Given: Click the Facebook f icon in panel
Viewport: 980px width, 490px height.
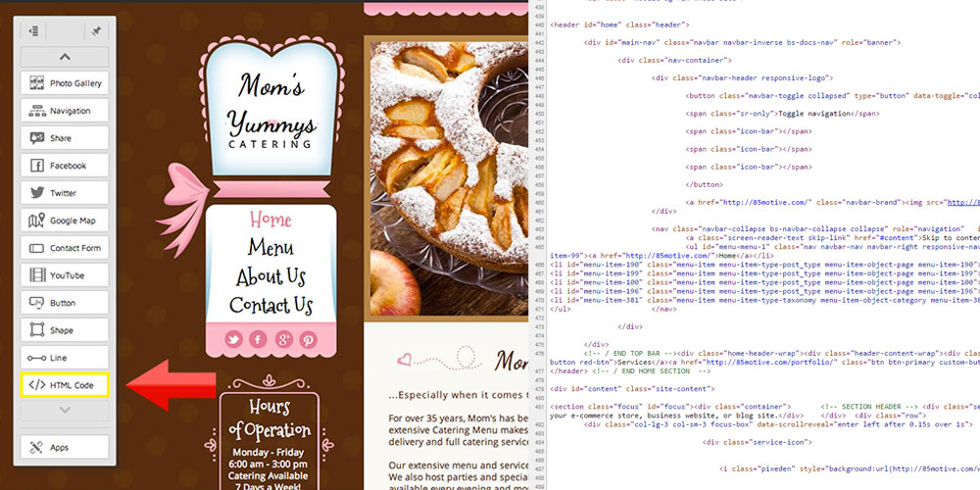Looking at the screenshot, I should (37, 166).
